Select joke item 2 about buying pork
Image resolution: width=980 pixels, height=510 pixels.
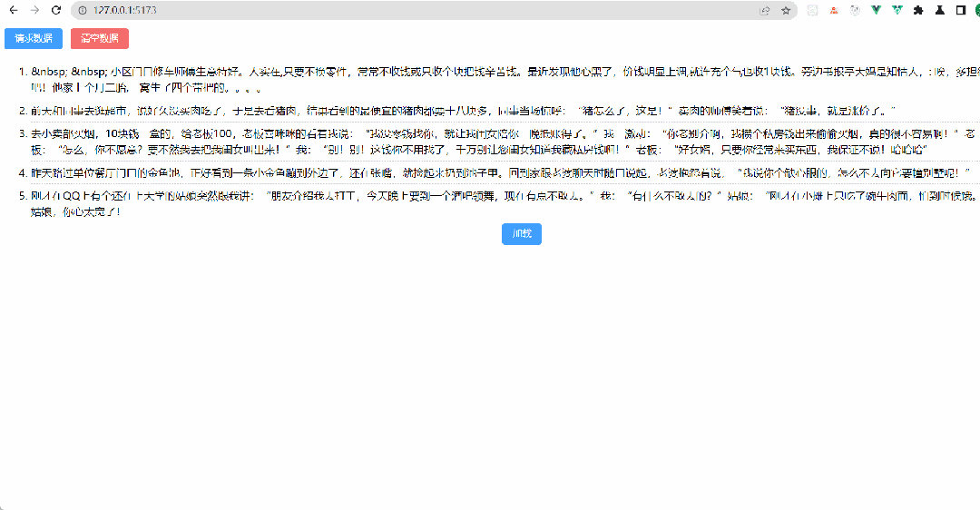pyautogui.click(x=505, y=112)
